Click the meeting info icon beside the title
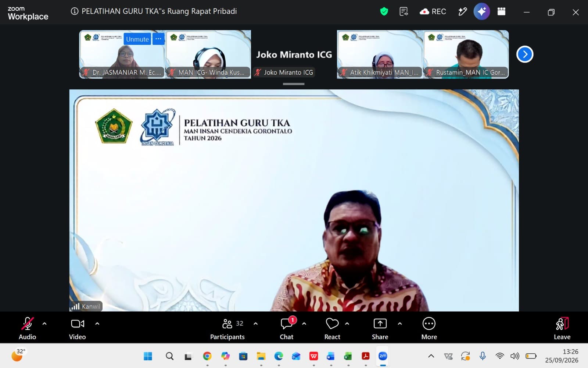The height and width of the screenshot is (368, 588). pyautogui.click(x=75, y=11)
